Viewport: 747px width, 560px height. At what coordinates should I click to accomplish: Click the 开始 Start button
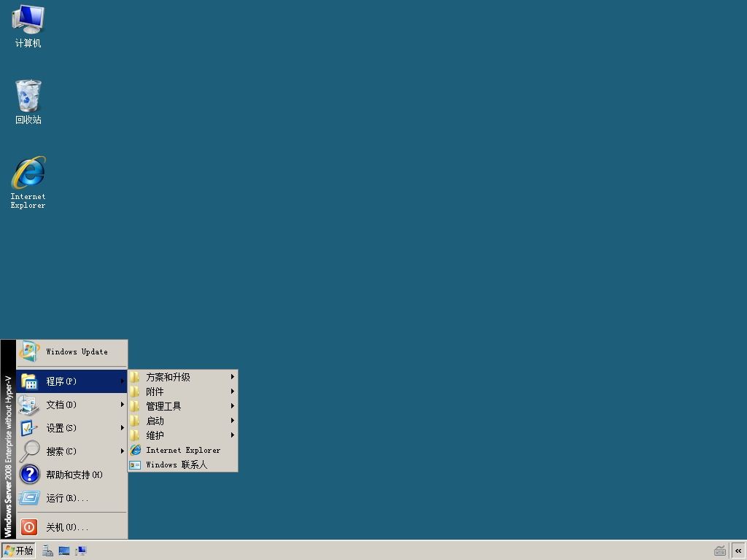coord(18,551)
